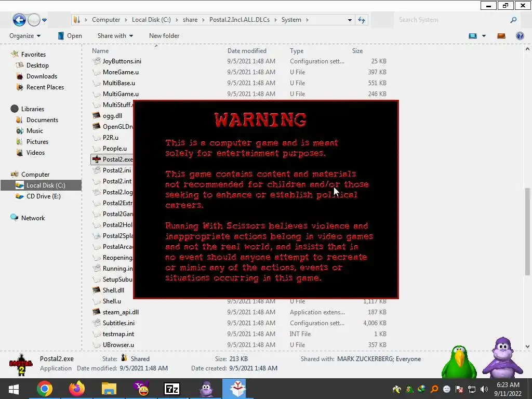532x399 pixels.
Task: Select Favorites in navigation pane
Action: (33, 54)
